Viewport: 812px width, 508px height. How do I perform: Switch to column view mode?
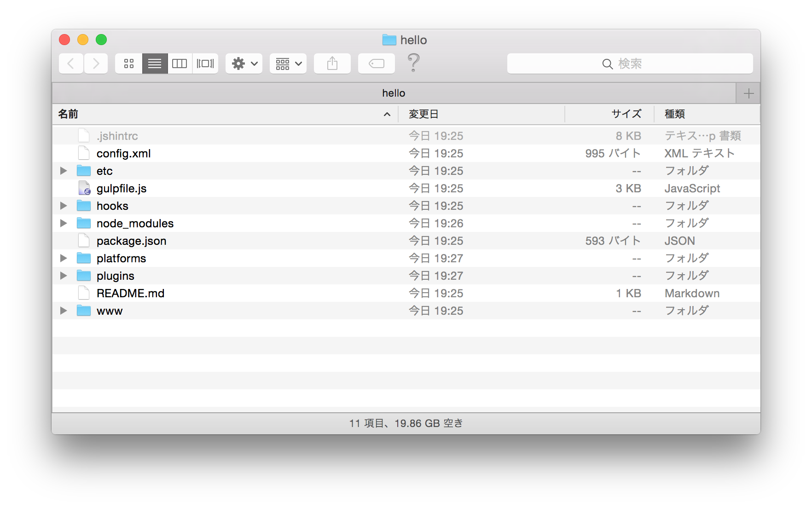click(180, 63)
